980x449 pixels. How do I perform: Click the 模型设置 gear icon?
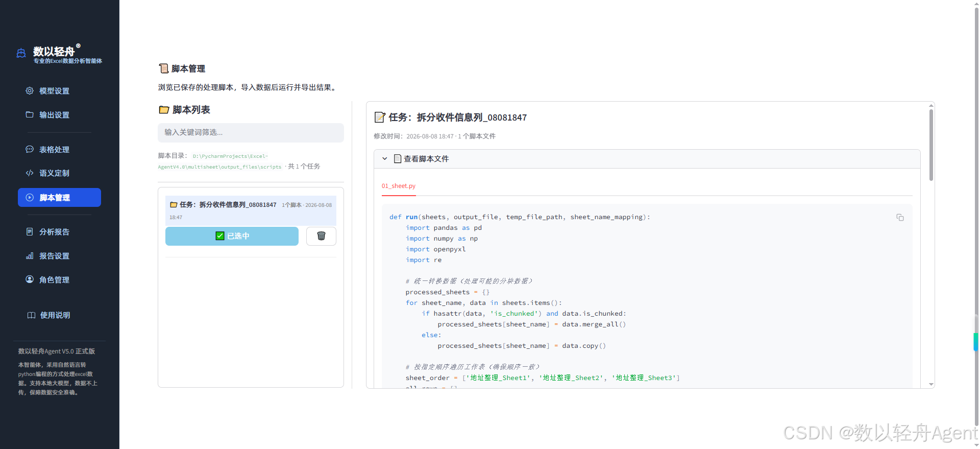pyautogui.click(x=30, y=90)
